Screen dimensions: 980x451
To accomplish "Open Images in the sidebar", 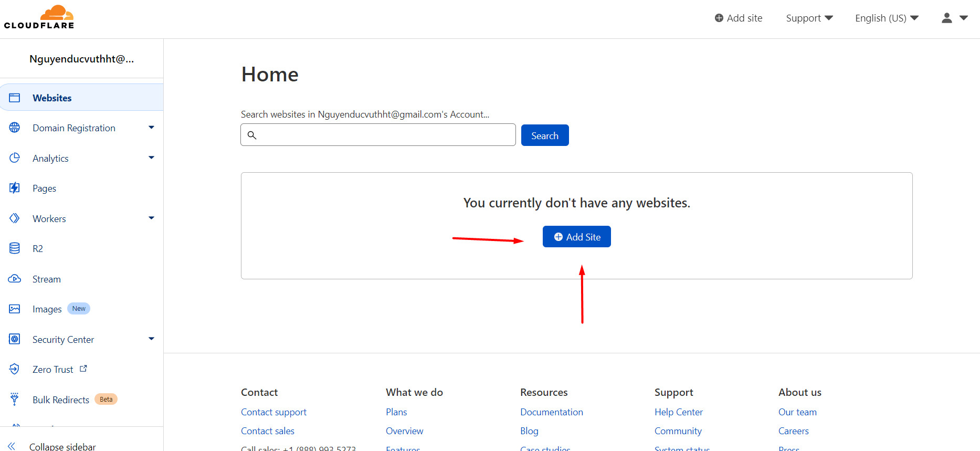I will click(47, 309).
